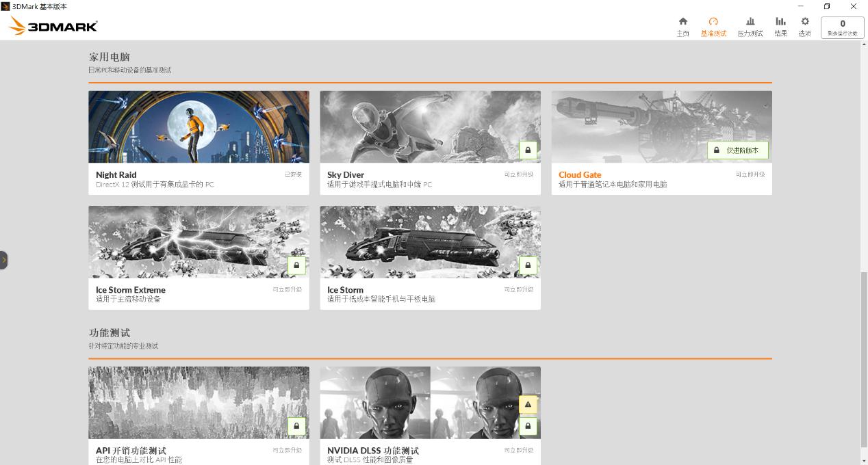Image resolution: width=868 pixels, height=465 pixels.
Task: Expand the left side panel arrow
Action: point(3,260)
